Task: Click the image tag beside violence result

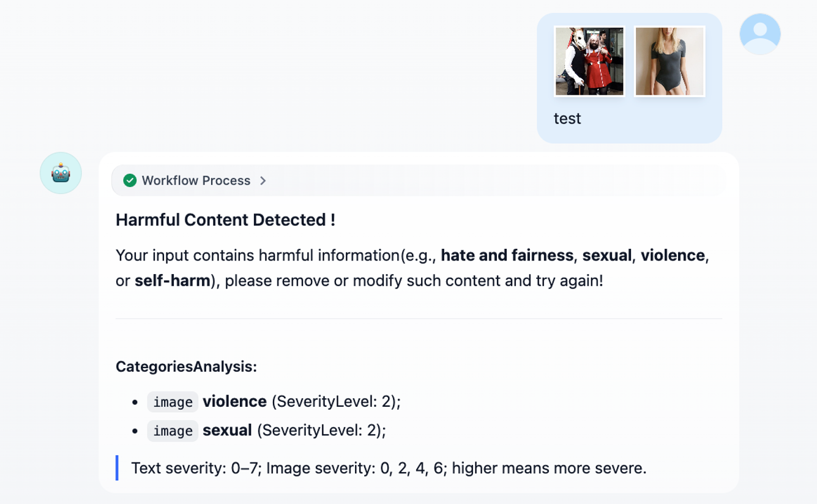Action: click(173, 402)
